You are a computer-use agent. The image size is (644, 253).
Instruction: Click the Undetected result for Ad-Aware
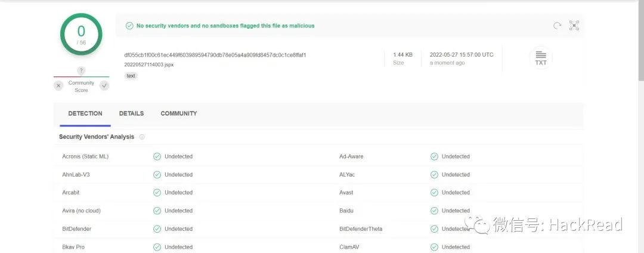click(x=456, y=156)
